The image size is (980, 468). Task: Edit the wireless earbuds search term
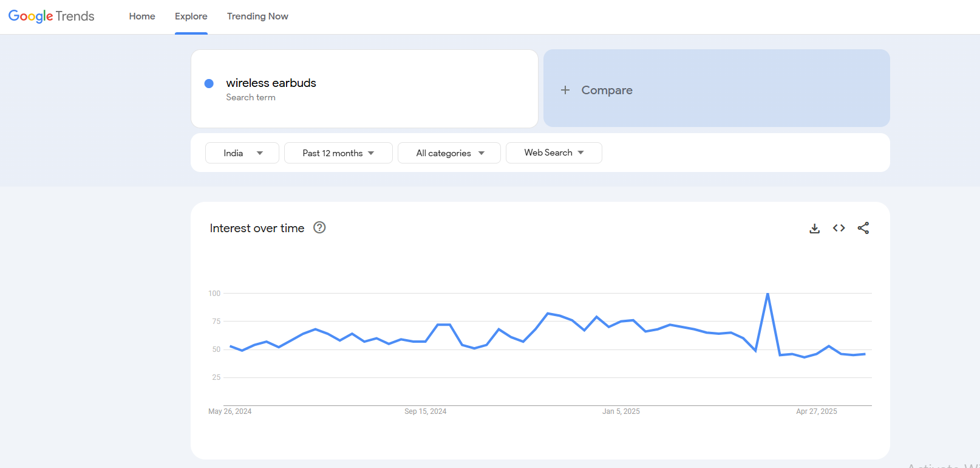pos(364,89)
